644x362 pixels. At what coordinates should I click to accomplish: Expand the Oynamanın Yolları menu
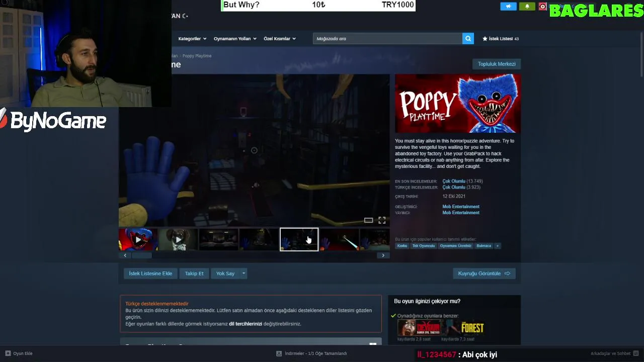tap(235, 39)
